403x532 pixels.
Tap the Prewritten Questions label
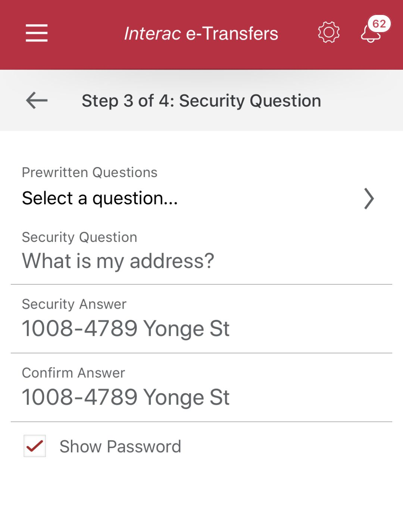(x=90, y=173)
